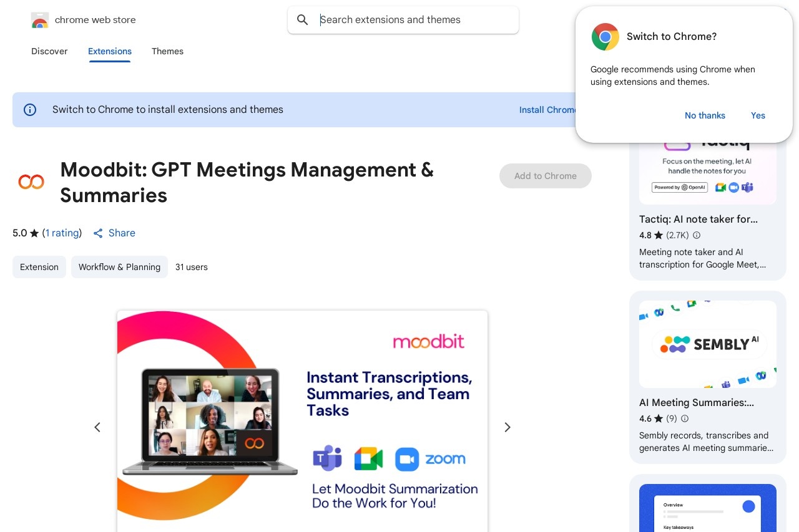Open Workflow & Planning category chip
Viewport: 799px width, 532px height.
click(119, 267)
